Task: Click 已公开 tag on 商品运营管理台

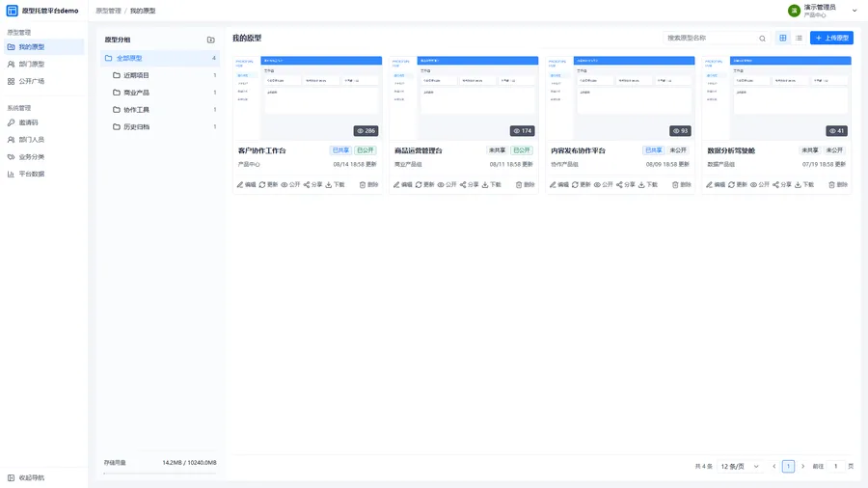Action: click(522, 150)
